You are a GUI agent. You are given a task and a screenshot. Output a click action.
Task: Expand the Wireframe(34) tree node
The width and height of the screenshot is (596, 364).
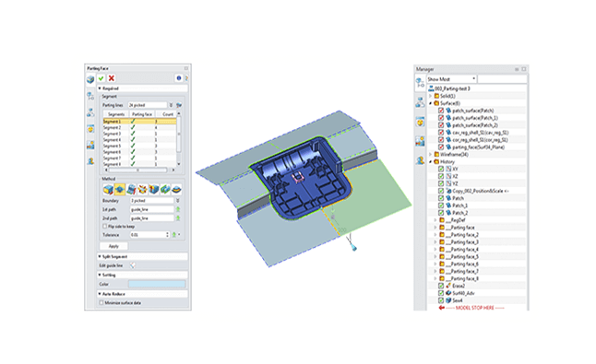click(431, 155)
